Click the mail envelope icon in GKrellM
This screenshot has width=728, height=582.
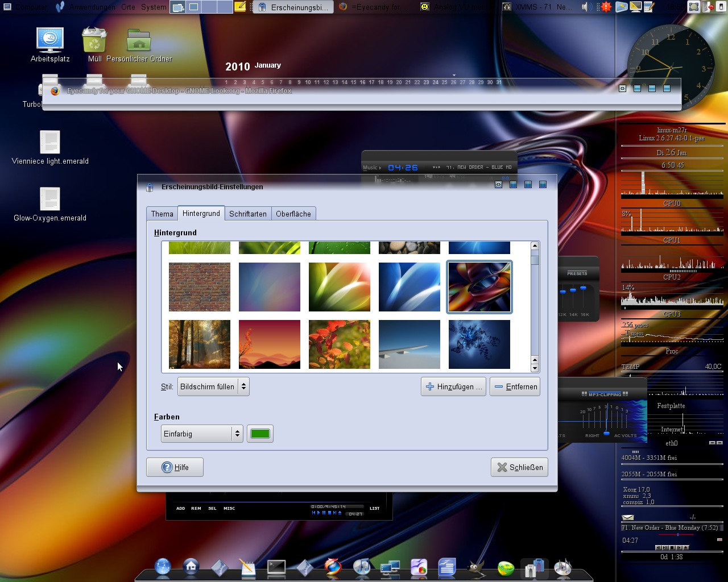point(628,517)
